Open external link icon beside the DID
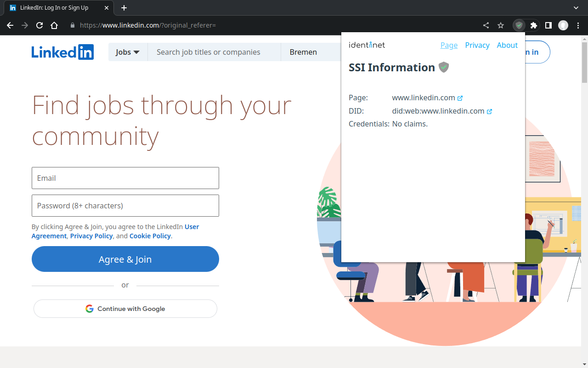Screen dimensions: 588x368 pyautogui.click(x=489, y=111)
